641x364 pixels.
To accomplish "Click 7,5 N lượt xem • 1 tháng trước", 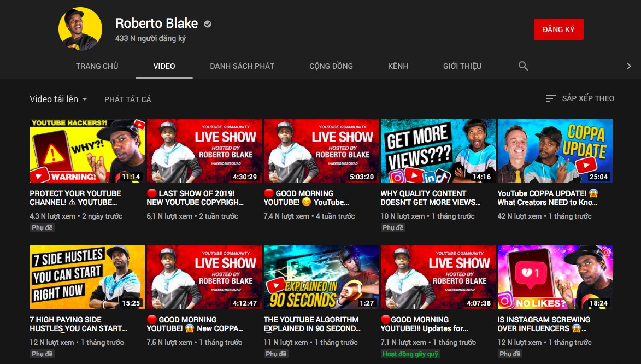I will [x=195, y=343].
